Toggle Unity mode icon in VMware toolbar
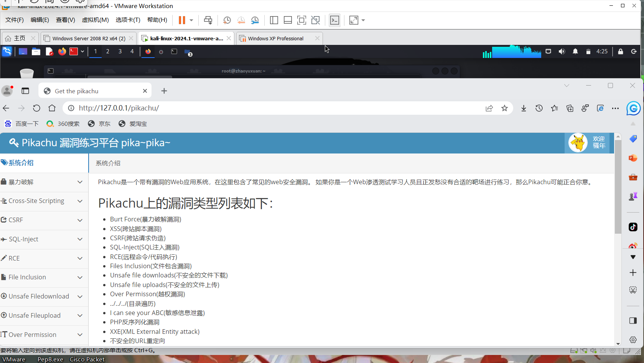 316,20
